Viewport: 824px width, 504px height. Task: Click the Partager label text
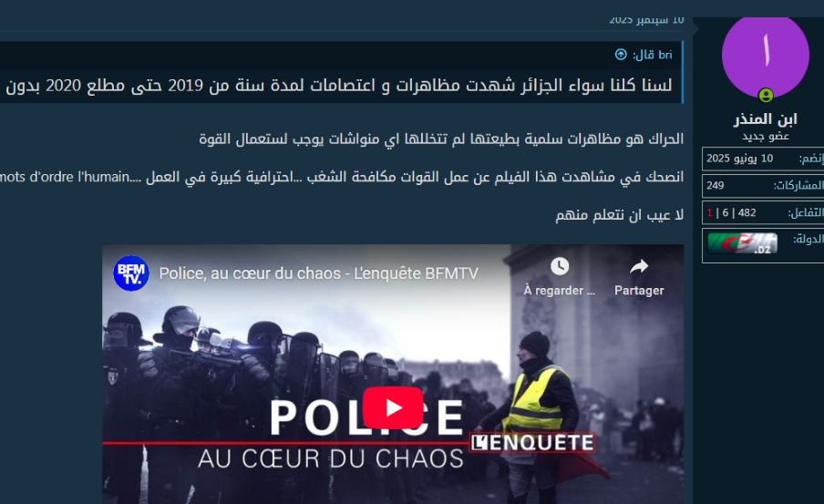coord(639,291)
